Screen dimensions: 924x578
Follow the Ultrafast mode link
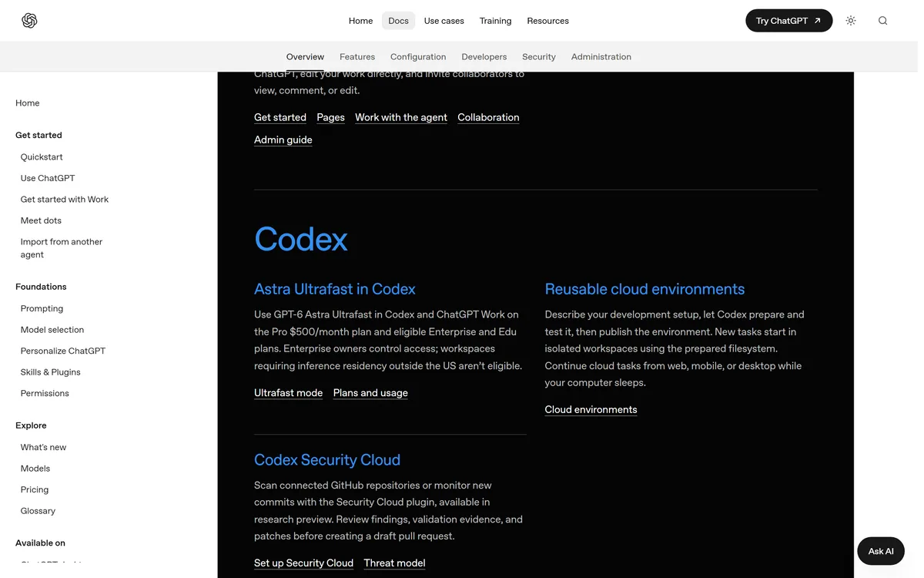coord(289,393)
